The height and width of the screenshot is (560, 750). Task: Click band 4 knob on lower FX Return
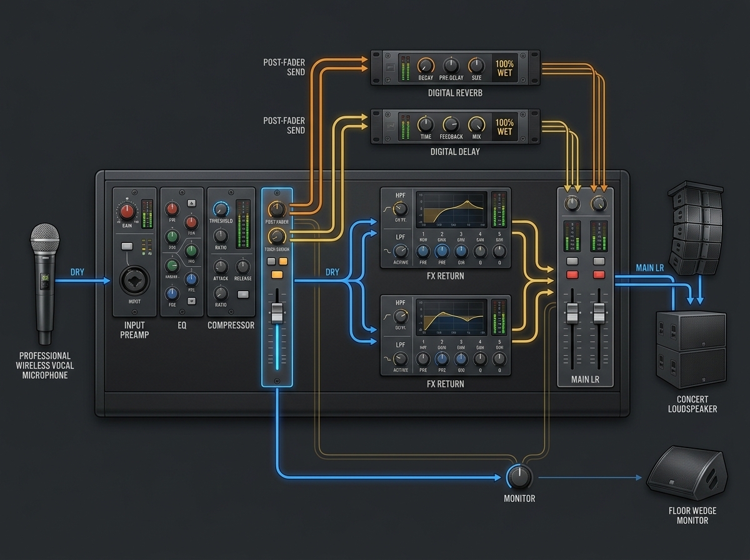tap(480, 359)
